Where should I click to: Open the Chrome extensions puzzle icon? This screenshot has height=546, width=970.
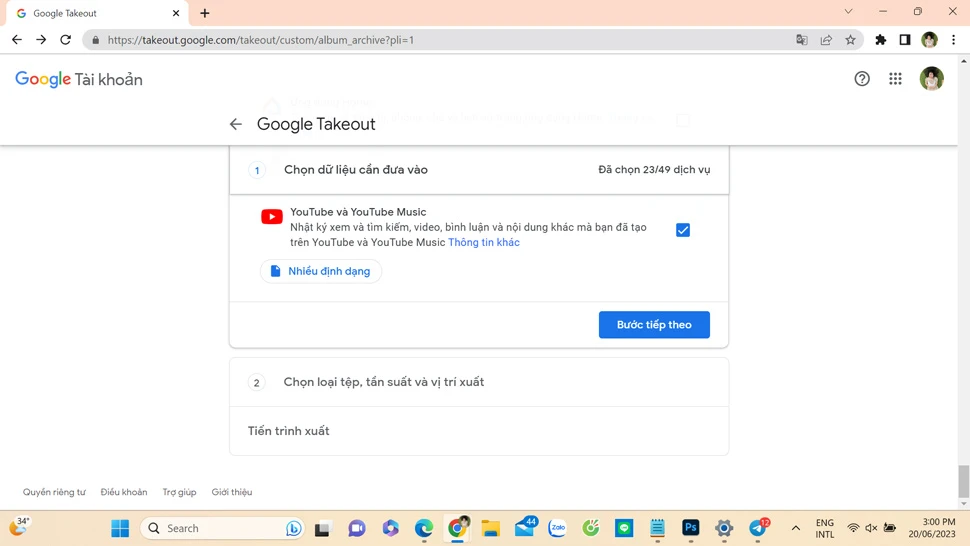click(x=880, y=40)
